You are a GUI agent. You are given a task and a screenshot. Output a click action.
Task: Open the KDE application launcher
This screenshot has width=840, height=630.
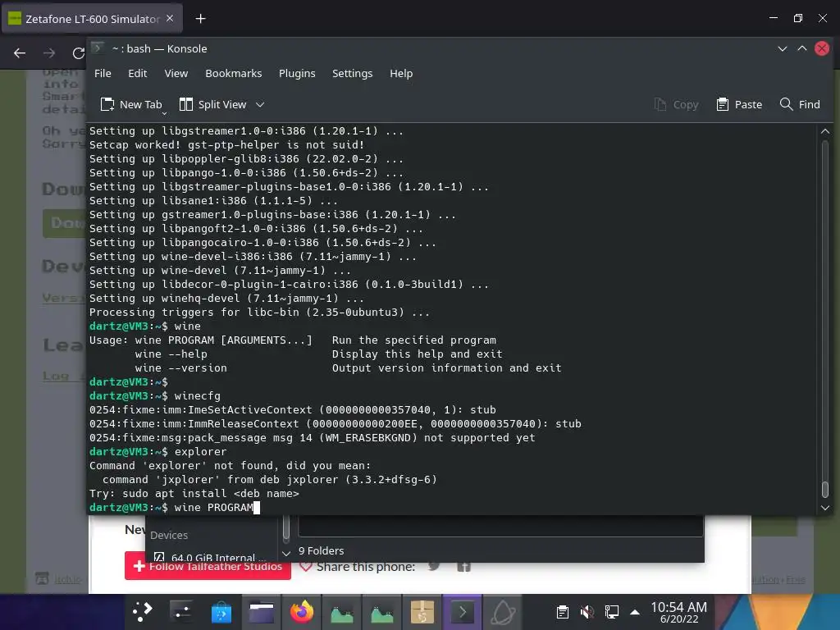(142, 612)
